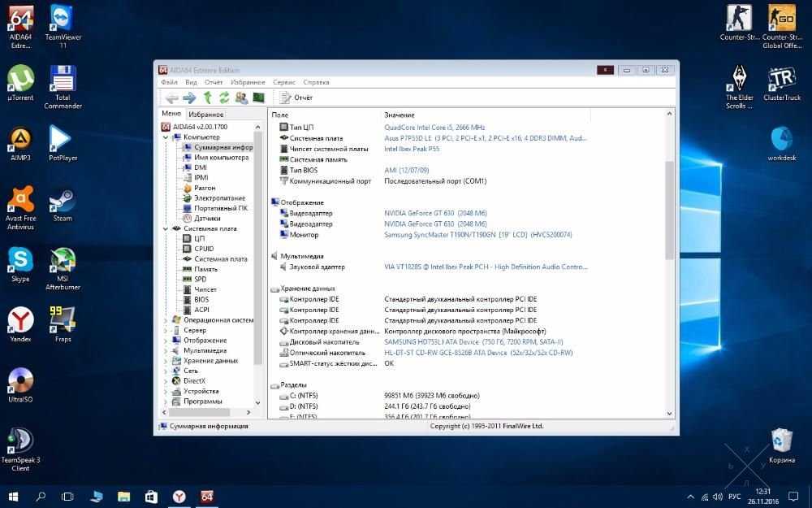The width and height of the screenshot is (812, 508).
Task: Select IPMI in the tree
Action: tap(201, 178)
